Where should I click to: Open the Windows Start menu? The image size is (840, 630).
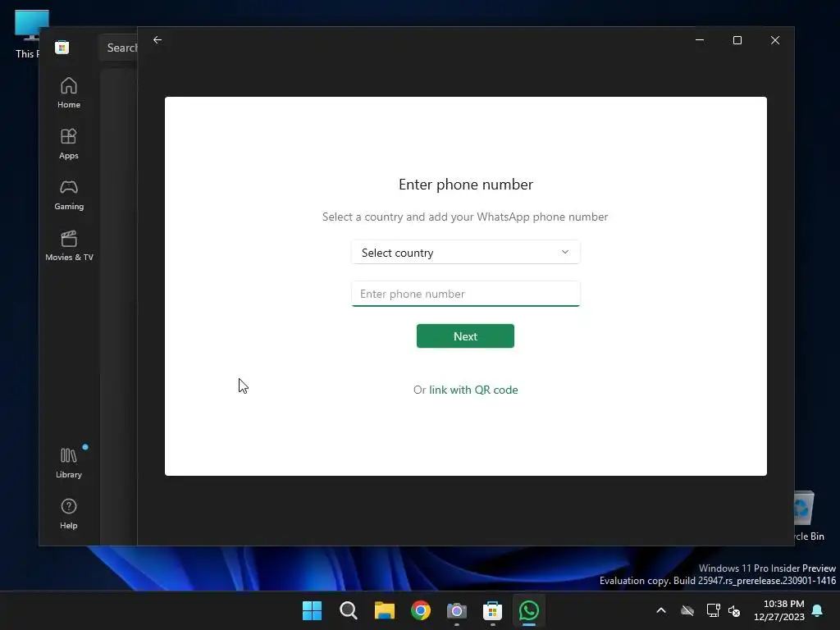click(312, 610)
